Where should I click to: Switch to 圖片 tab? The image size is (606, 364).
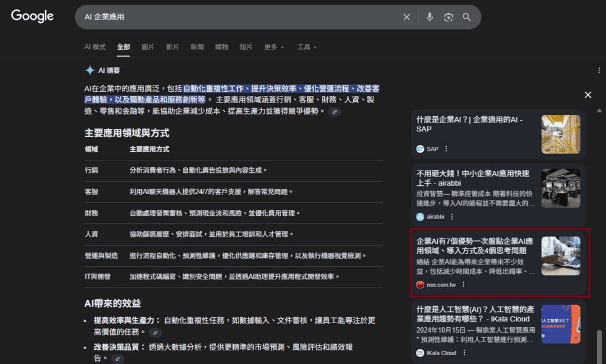point(147,47)
